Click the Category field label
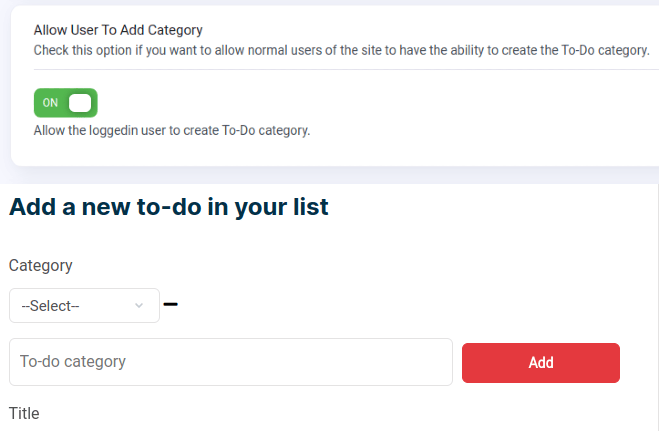This screenshot has width=659, height=431. tap(41, 265)
